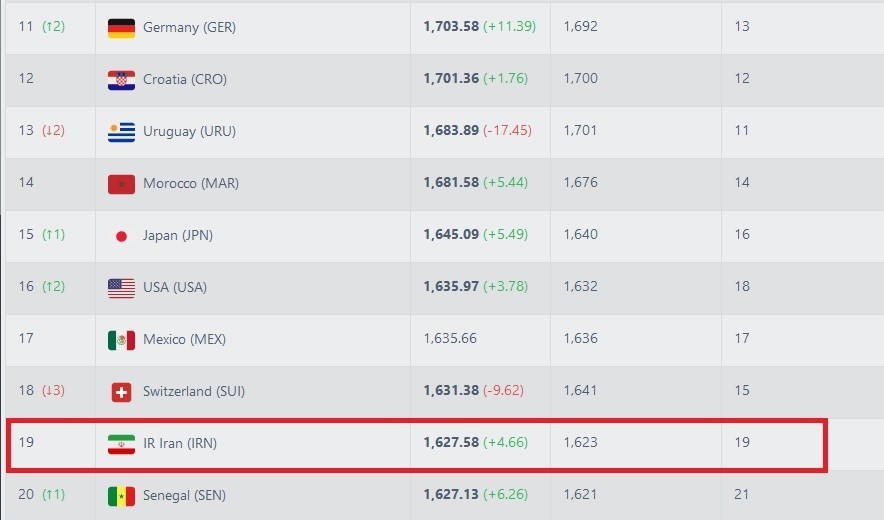Click Mexico's total points 1,635.66
Image resolution: width=884 pixels, height=520 pixels.
click(450, 339)
